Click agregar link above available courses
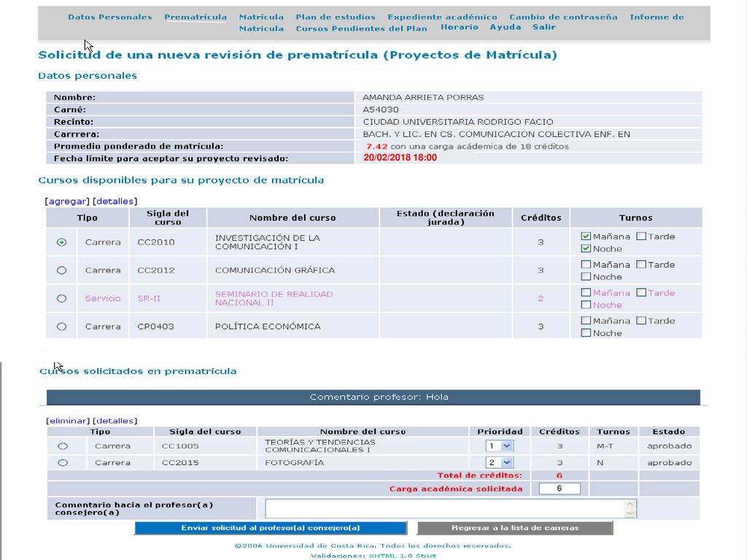Screen dimensions: 747x560 pyautogui.click(x=68, y=201)
